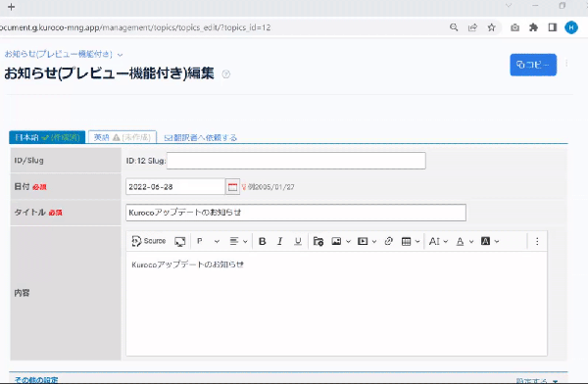The image size is (588, 384).
Task: Click the コピー button
Action: click(x=533, y=65)
